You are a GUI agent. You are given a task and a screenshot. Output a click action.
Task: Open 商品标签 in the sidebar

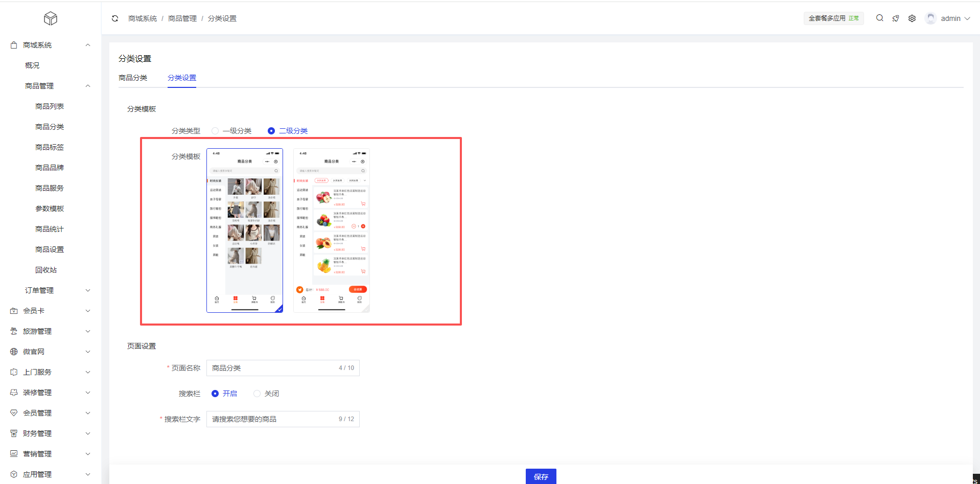[x=50, y=147]
